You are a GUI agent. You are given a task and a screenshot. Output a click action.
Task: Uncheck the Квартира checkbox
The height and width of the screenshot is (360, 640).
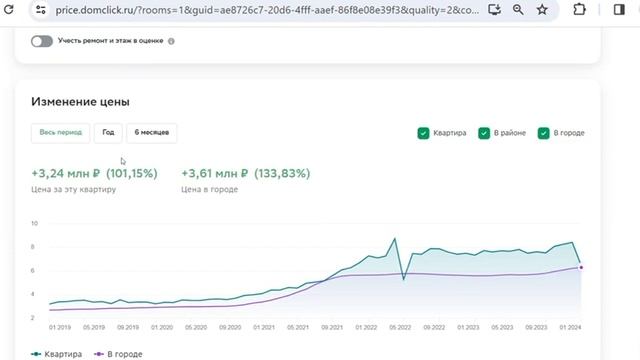click(x=423, y=133)
